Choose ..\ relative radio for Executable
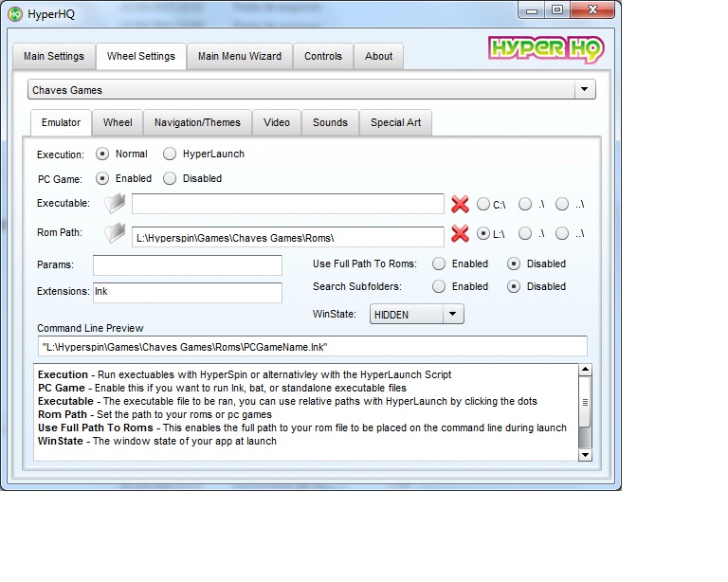Screen dimensions: 728x582 click(562, 204)
